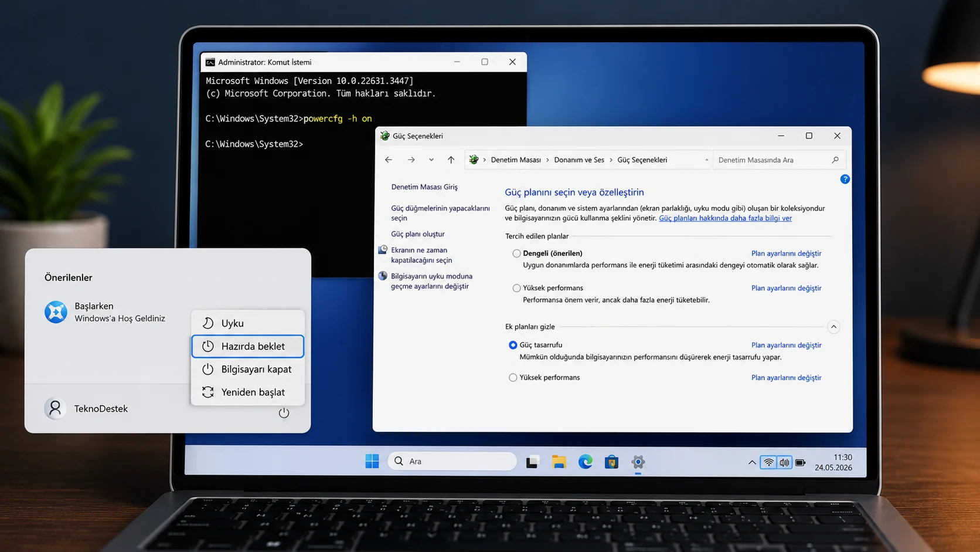Click the Control Panel icon in address bar
The height and width of the screenshot is (552, 980).
point(474,160)
